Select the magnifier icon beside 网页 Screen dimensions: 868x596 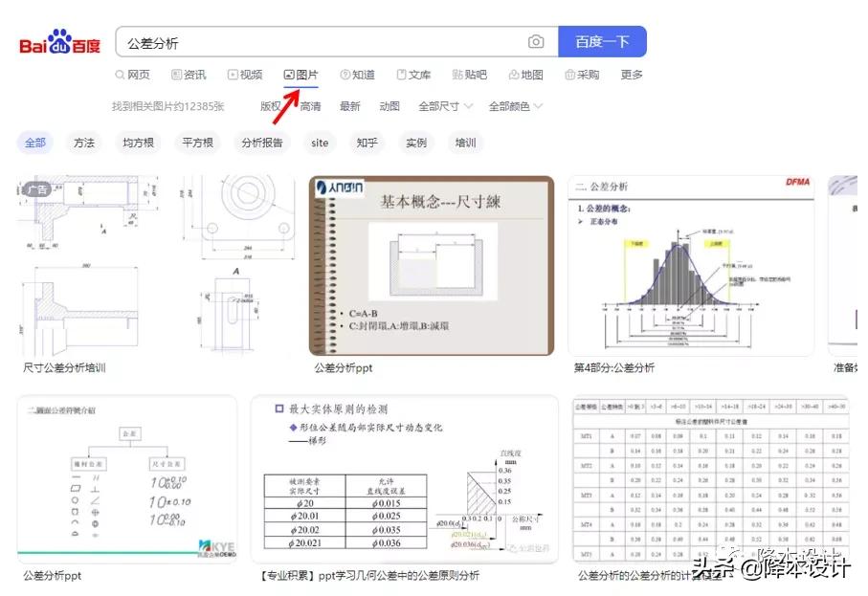click(119, 74)
